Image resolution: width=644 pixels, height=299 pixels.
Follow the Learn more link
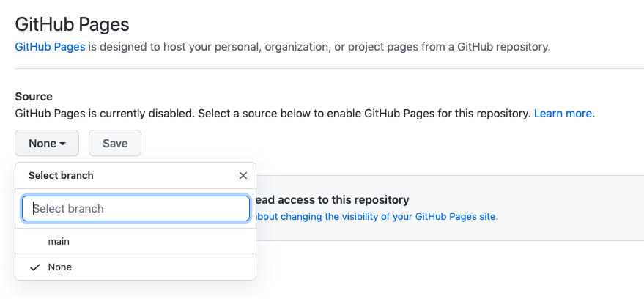point(563,114)
